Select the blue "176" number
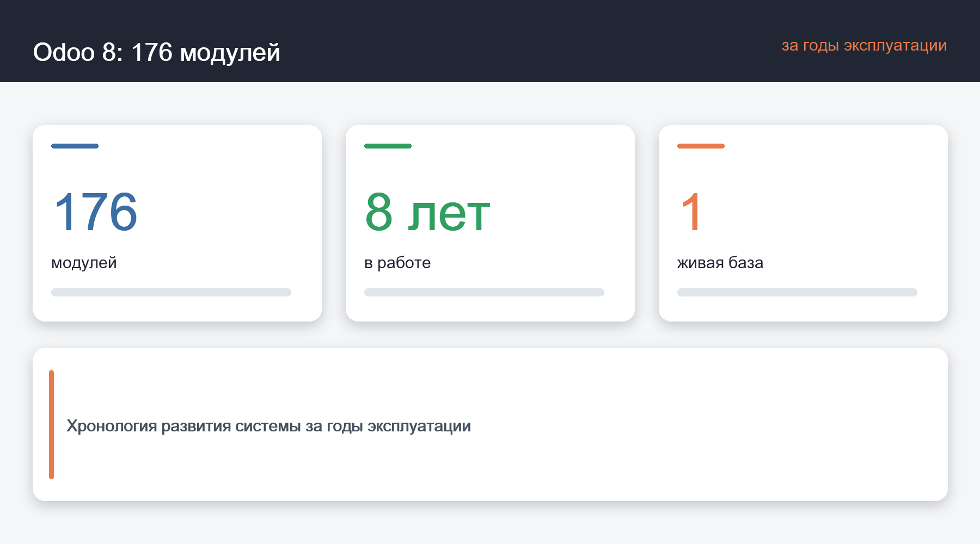The height and width of the screenshot is (544, 980). [96, 212]
